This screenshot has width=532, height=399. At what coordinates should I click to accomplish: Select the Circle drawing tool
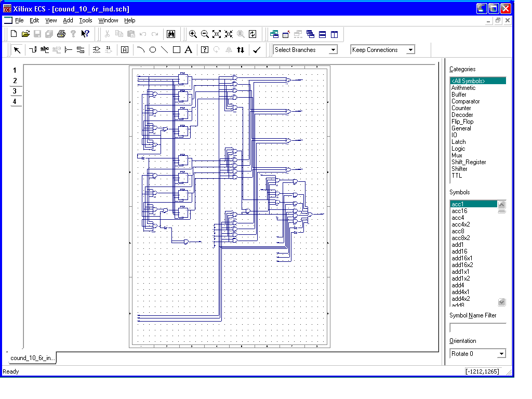[153, 50]
